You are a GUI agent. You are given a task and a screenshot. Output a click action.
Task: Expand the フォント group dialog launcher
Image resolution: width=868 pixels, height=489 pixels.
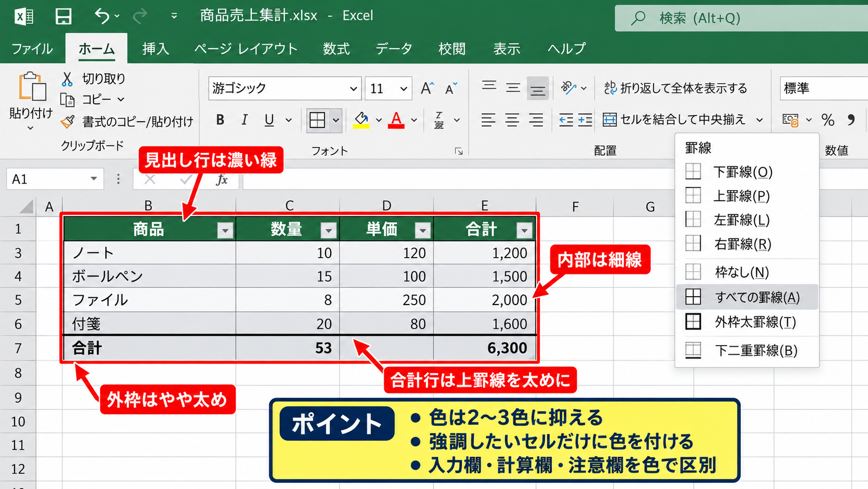[458, 151]
